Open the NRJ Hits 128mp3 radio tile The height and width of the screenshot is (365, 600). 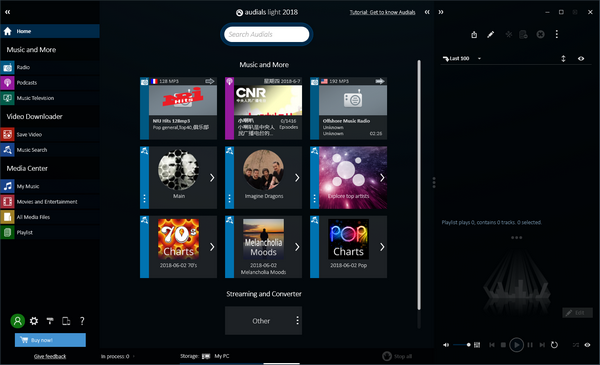point(178,108)
